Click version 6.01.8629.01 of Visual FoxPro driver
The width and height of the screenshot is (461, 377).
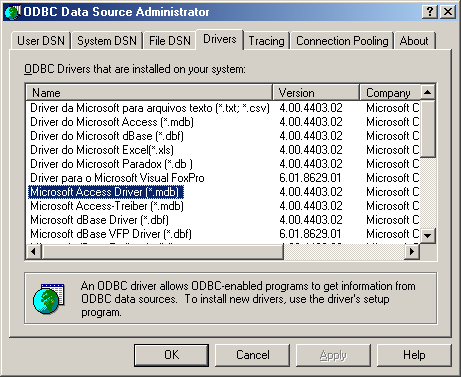310,178
